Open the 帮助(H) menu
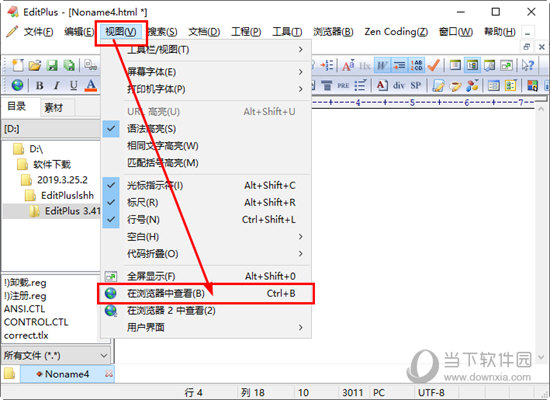 [499, 32]
